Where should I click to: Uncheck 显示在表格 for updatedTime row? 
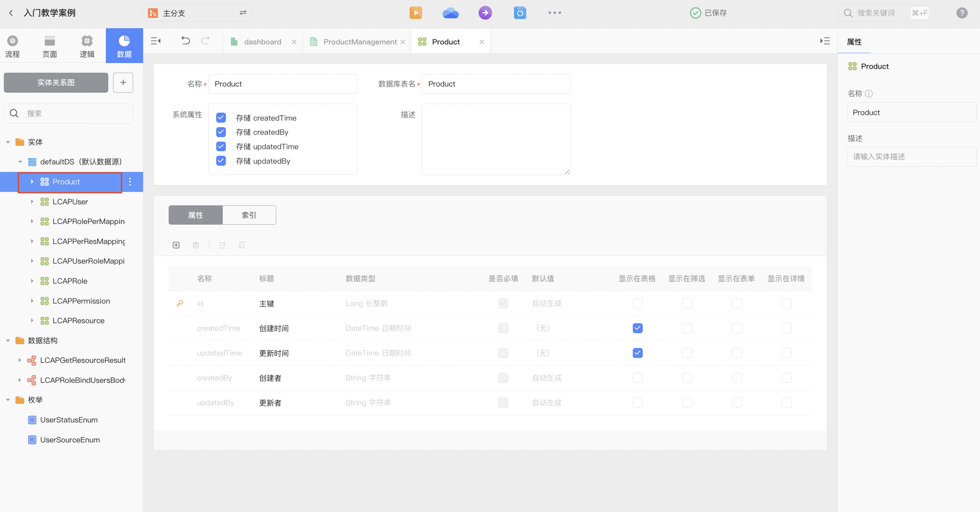pos(638,353)
